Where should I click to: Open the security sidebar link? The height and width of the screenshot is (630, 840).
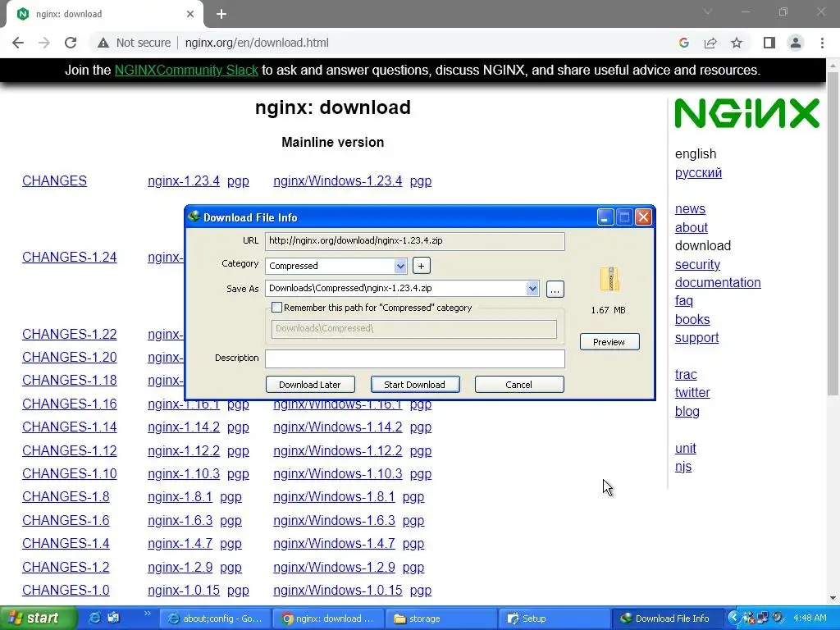point(697,264)
